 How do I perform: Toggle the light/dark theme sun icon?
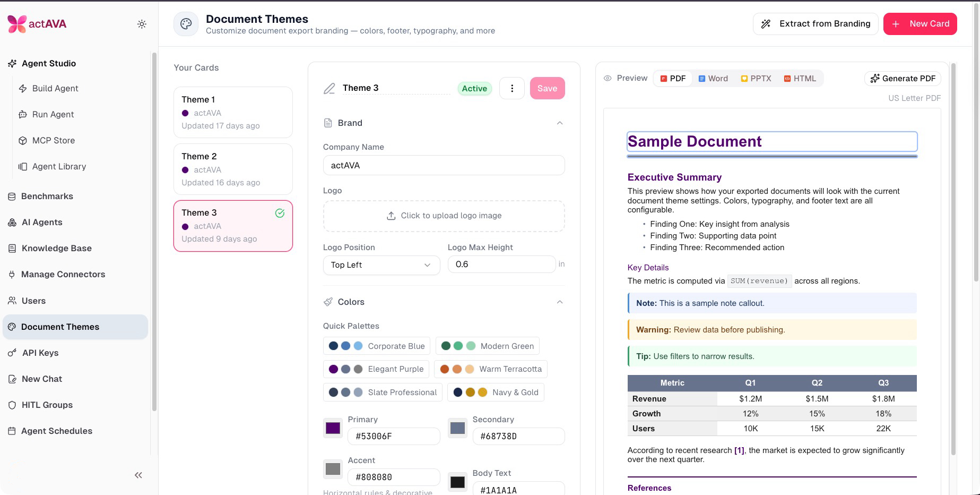(142, 24)
